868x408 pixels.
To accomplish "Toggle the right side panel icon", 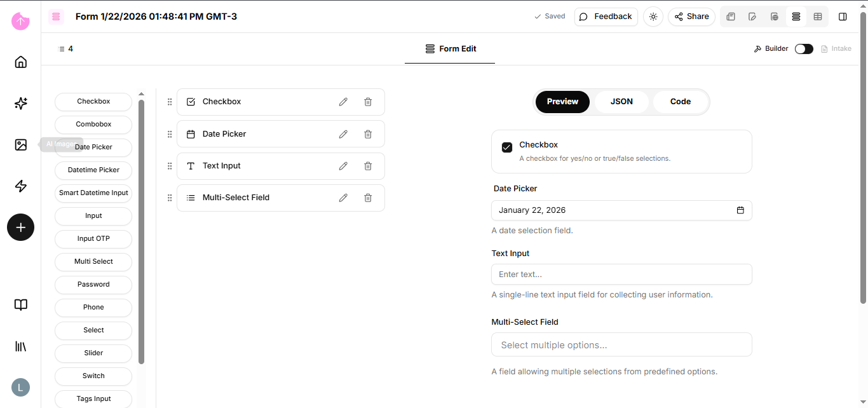I will point(843,17).
